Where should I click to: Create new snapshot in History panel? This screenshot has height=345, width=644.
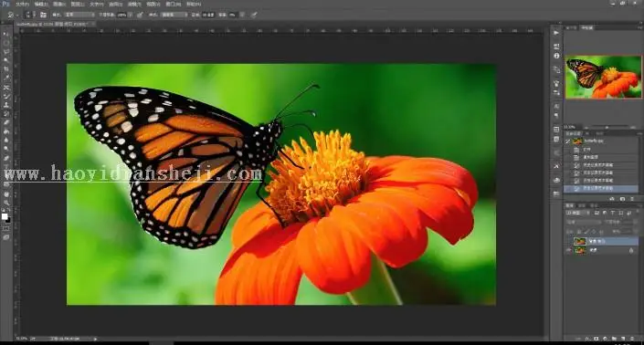[x=622, y=199]
